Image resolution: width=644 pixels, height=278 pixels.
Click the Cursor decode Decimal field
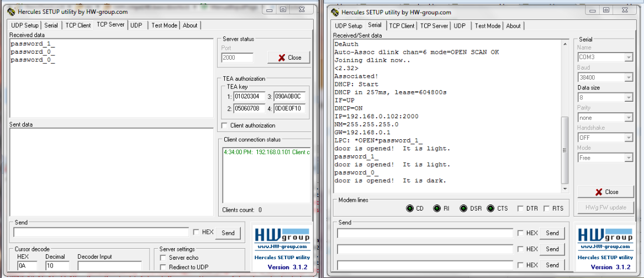pyautogui.click(x=57, y=266)
